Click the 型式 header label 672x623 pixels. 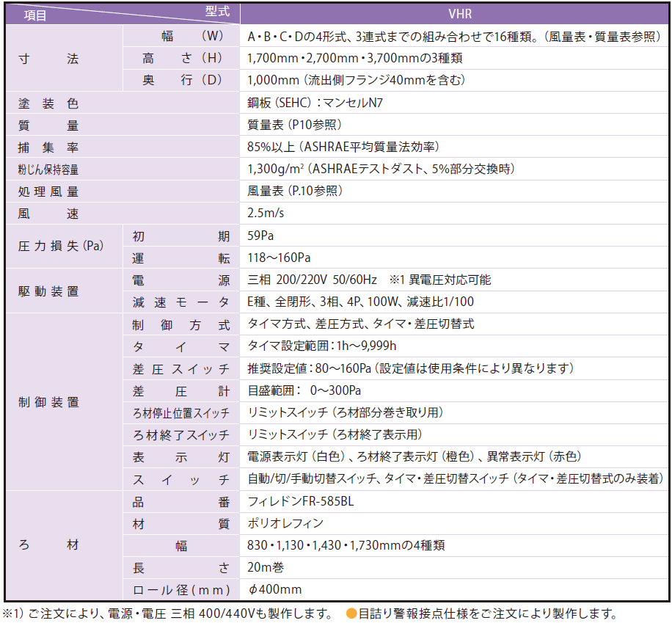[218, 11]
